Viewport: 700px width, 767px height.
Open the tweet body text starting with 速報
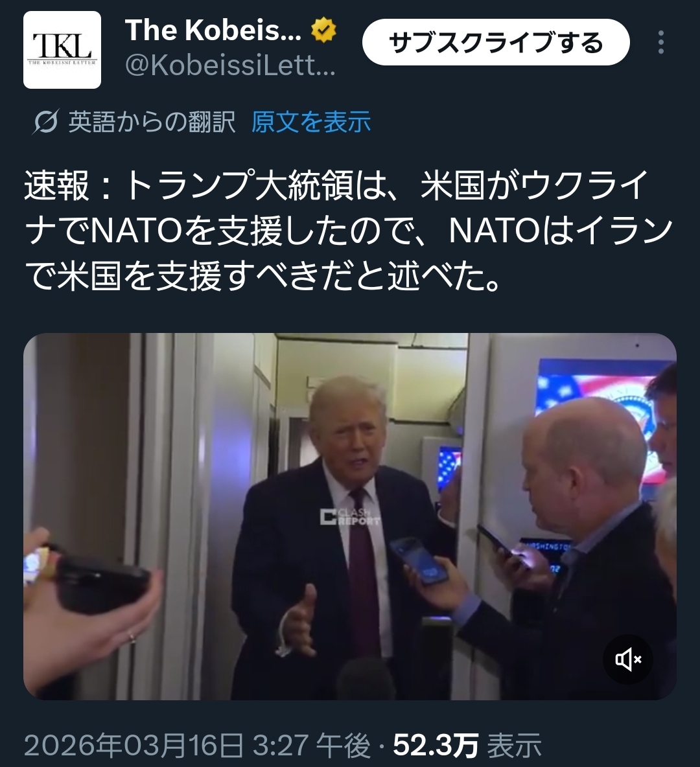(349, 231)
